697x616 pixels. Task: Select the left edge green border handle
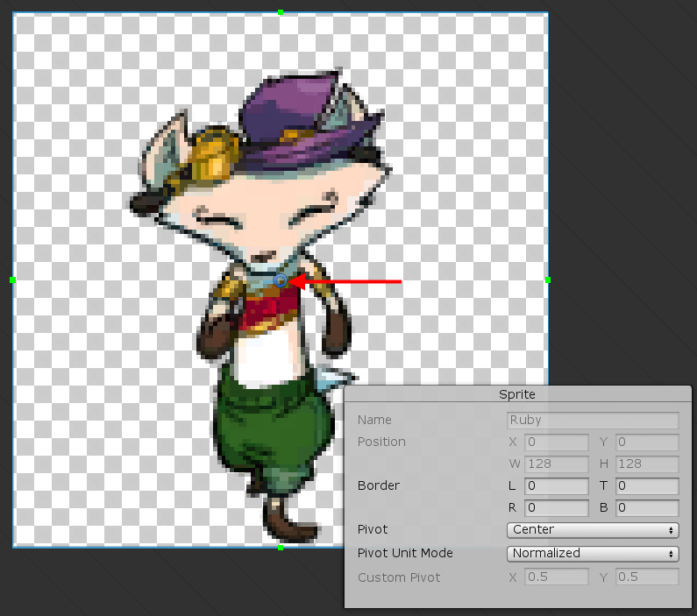13,280
